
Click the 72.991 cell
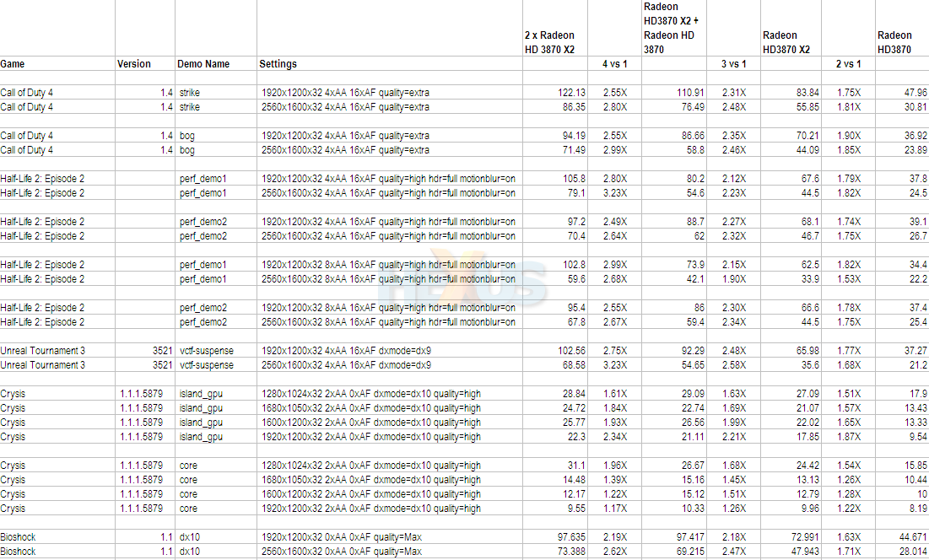coord(791,537)
